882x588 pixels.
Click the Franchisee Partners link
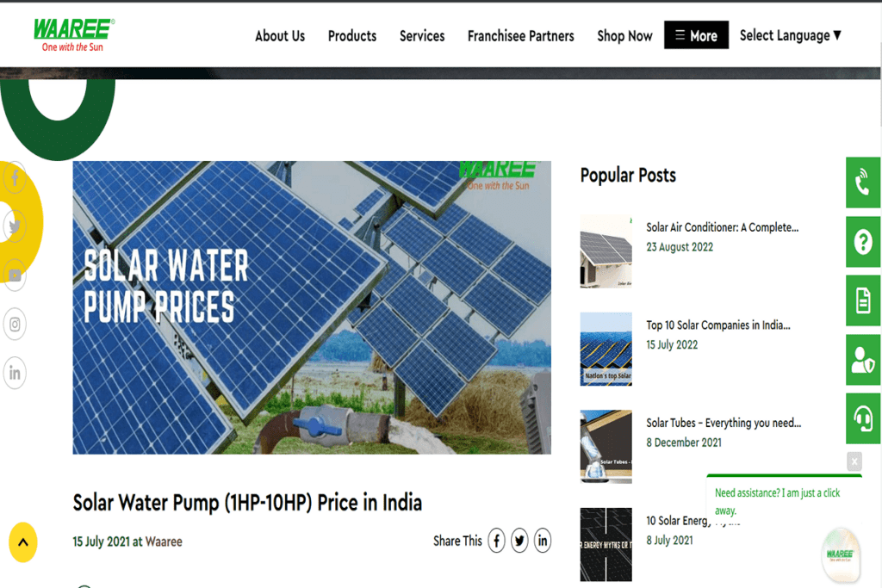520,35
